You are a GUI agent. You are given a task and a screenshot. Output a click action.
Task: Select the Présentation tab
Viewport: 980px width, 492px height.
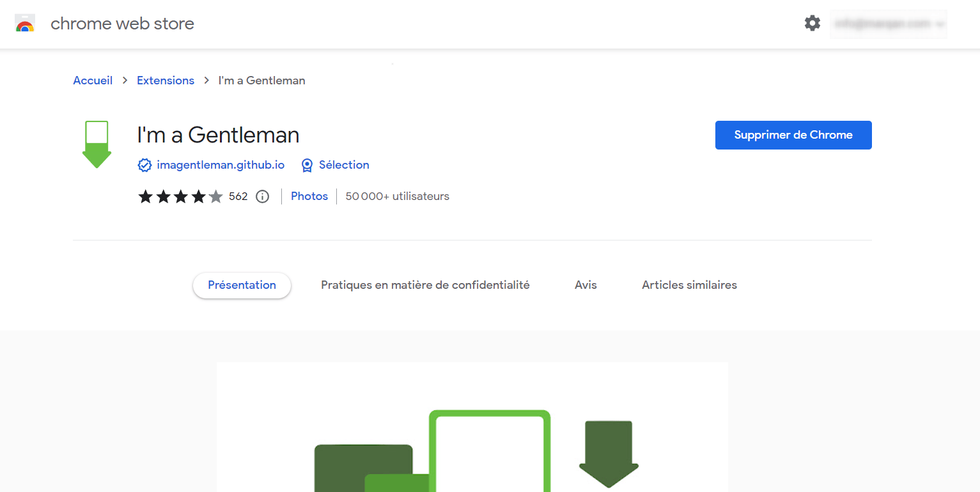click(242, 285)
